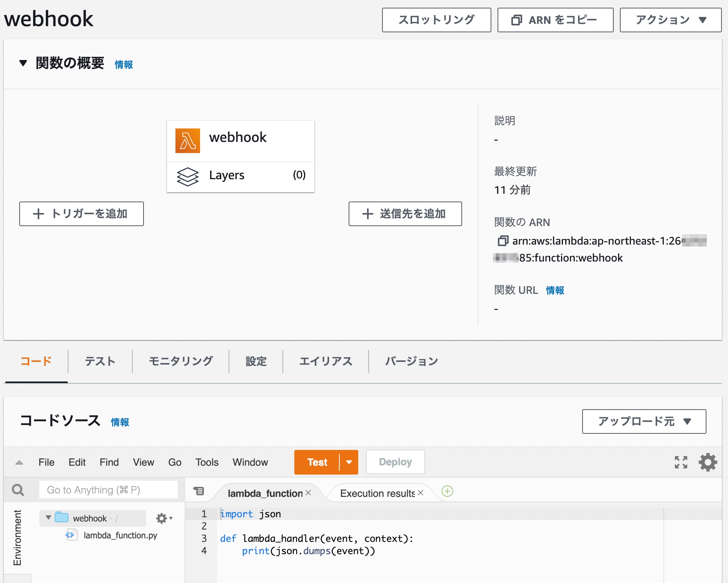Click the Deploy button

(x=395, y=462)
